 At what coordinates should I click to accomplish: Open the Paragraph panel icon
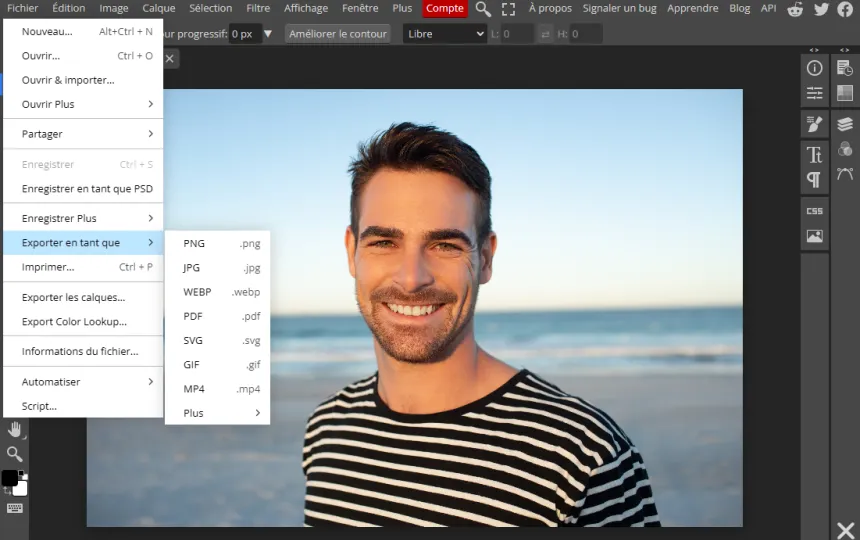point(814,179)
